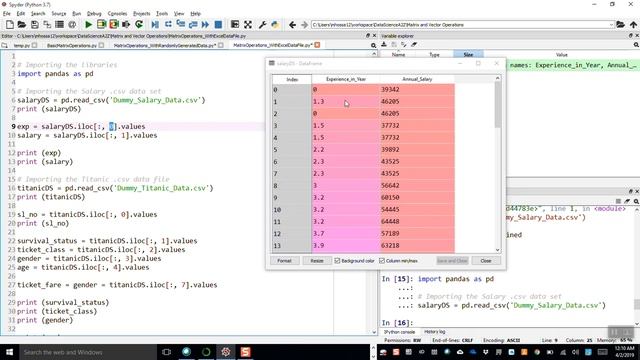Click DataFrame dialog vertical scrollbar
Screen dimensions: 640x360
coord(498,106)
